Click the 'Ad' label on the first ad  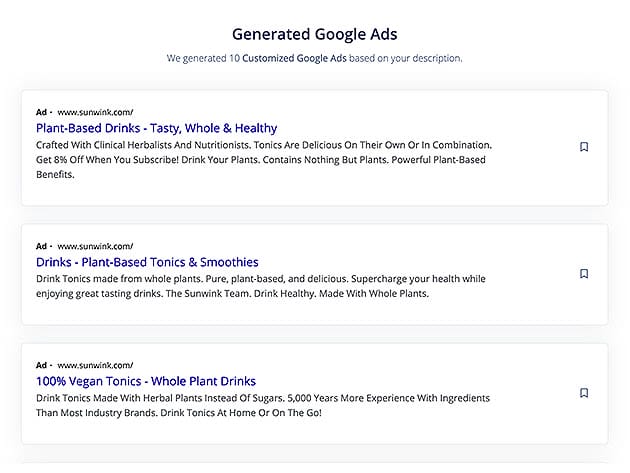coord(41,112)
